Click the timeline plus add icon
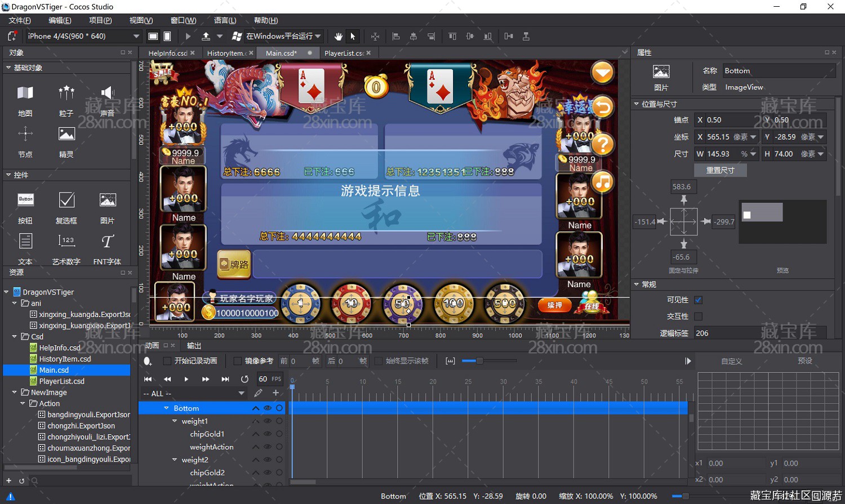The image size is (845, 504). tap(275, 393)
